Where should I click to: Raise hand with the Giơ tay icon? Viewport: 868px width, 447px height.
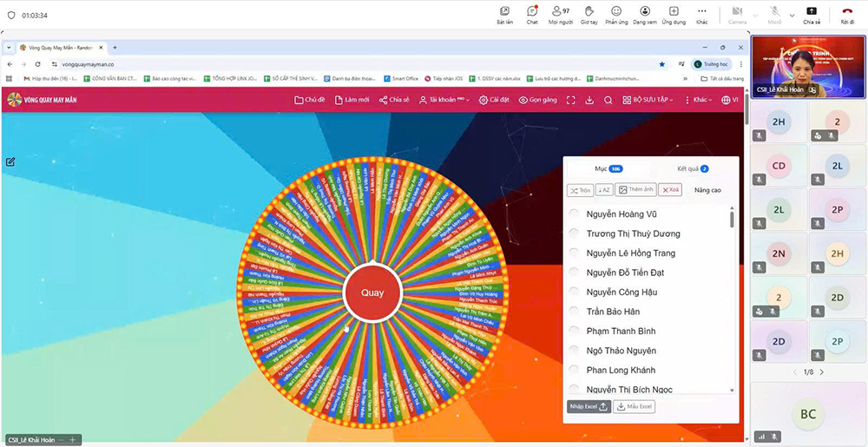589,15
